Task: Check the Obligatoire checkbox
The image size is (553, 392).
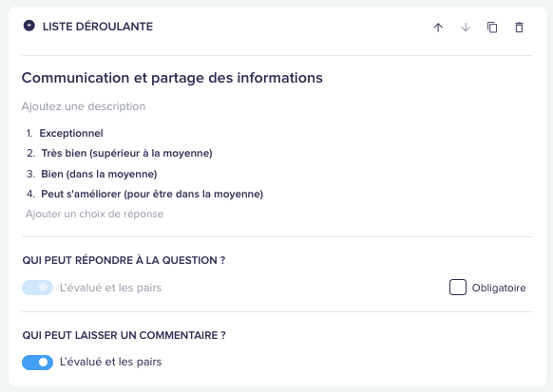Action: (x=457, y=287)
